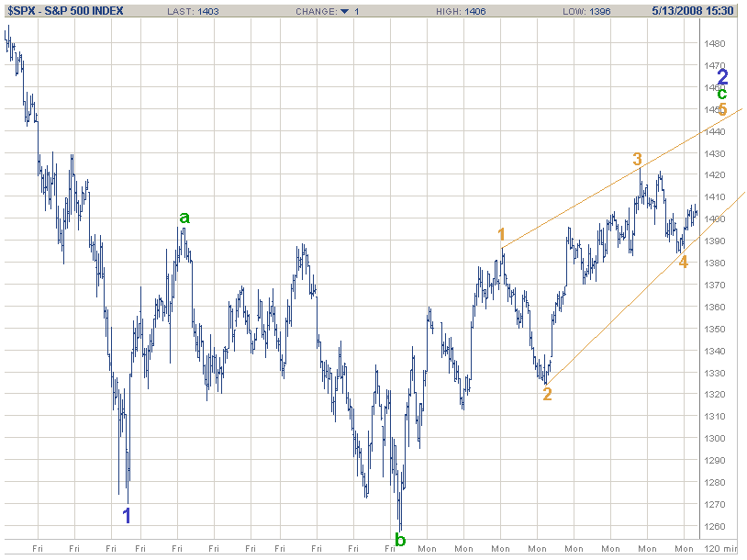This screenshot has height=560, width=747.
Task: Click the 1400 price axis label
Action: coord(715,219)
